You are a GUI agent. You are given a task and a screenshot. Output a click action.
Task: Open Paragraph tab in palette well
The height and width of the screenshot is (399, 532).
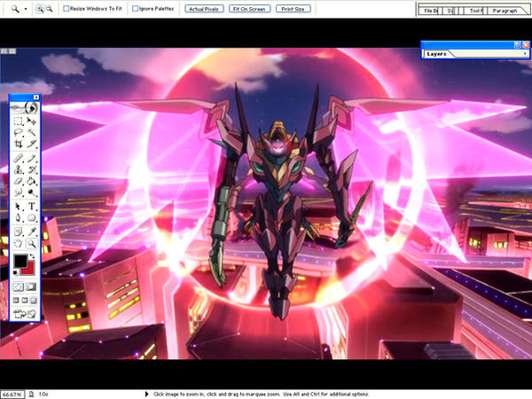pos(505,11)
